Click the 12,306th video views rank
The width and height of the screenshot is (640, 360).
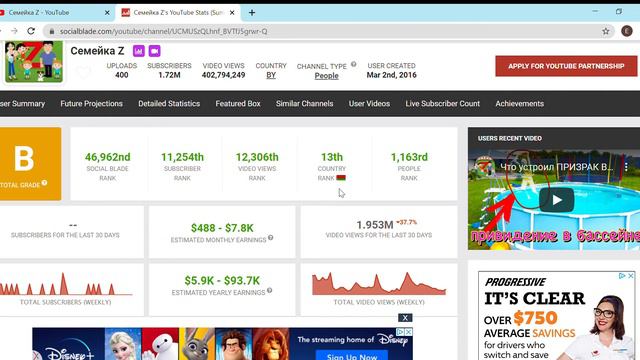click(257, 157)
